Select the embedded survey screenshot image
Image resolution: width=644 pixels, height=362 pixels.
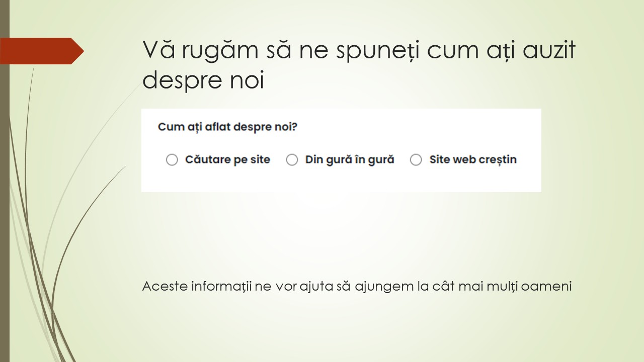pyautogui.click(x=342, y=149)
